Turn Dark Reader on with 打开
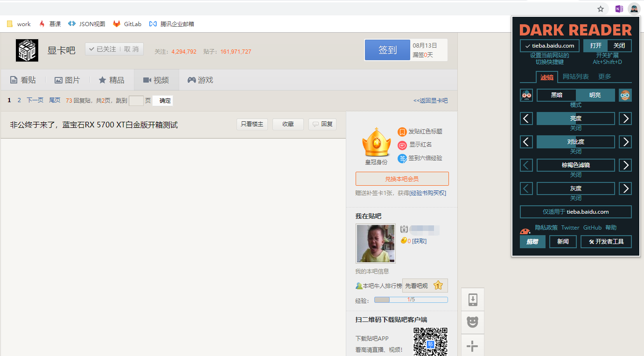The image size is (644, 356). pos(595,46)
